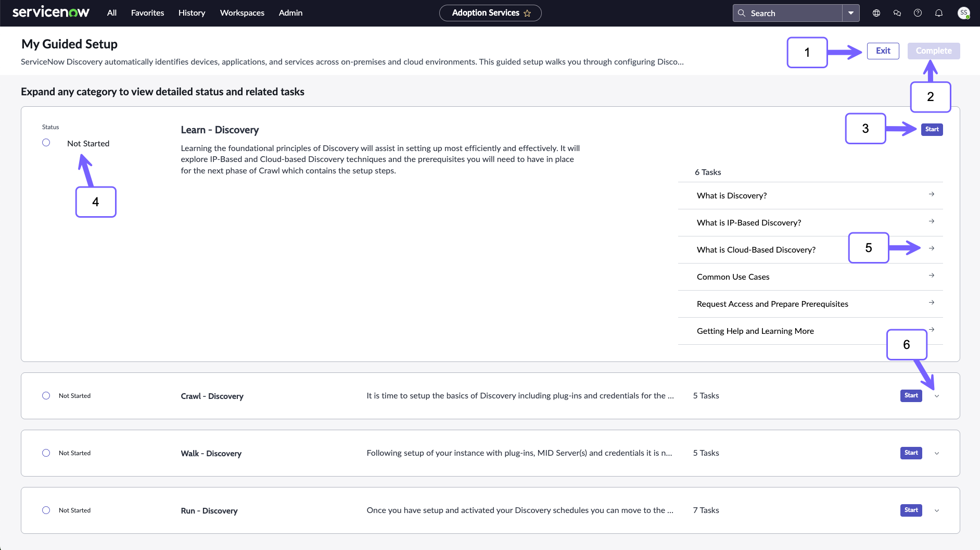The height and width of the screenshot is (550, 980).
Task: Click the ServiceNow logo
Action: tap(50, 12)
